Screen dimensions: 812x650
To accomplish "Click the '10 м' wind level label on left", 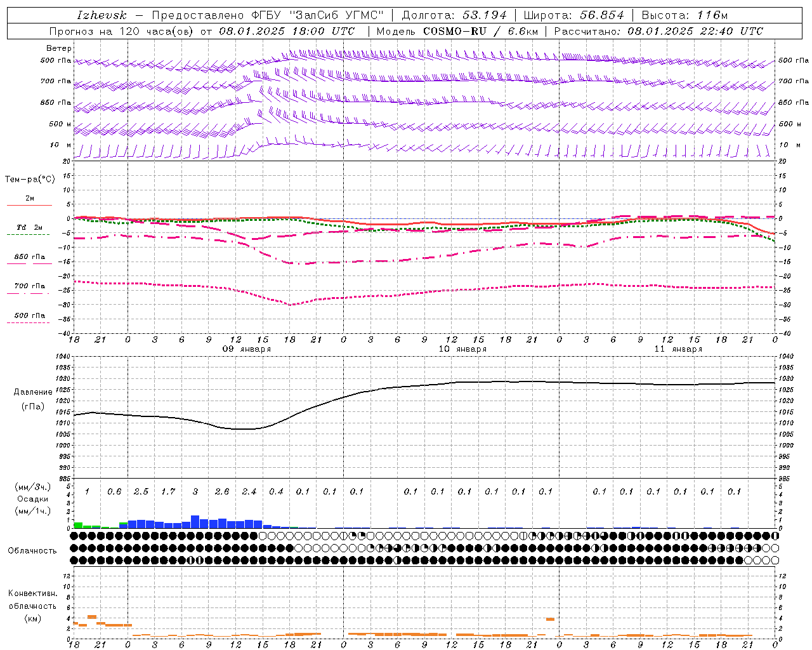I will point(61,145).
